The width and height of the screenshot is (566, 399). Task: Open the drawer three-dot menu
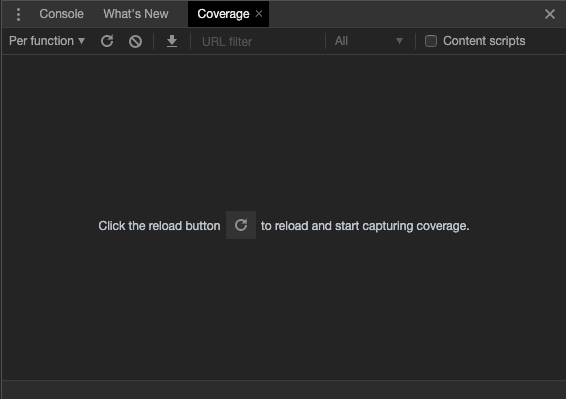coord(18,14)
